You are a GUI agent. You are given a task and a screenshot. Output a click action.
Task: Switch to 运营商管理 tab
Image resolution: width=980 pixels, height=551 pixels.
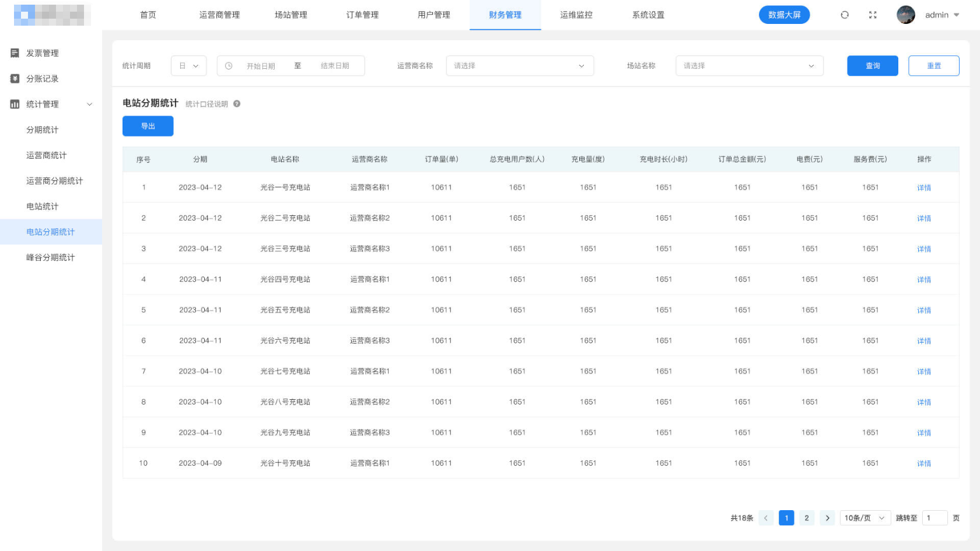[x=219, y=15]
